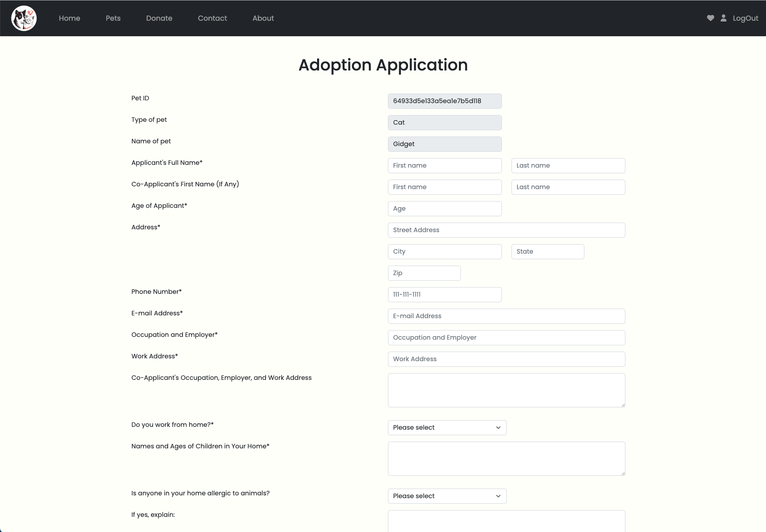Go to Home in the navbar
766x532 pixels.
[69, 18]
